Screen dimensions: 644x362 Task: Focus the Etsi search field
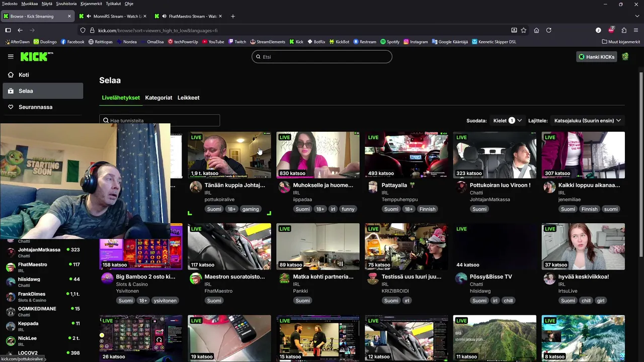click(x=322, y=57)
